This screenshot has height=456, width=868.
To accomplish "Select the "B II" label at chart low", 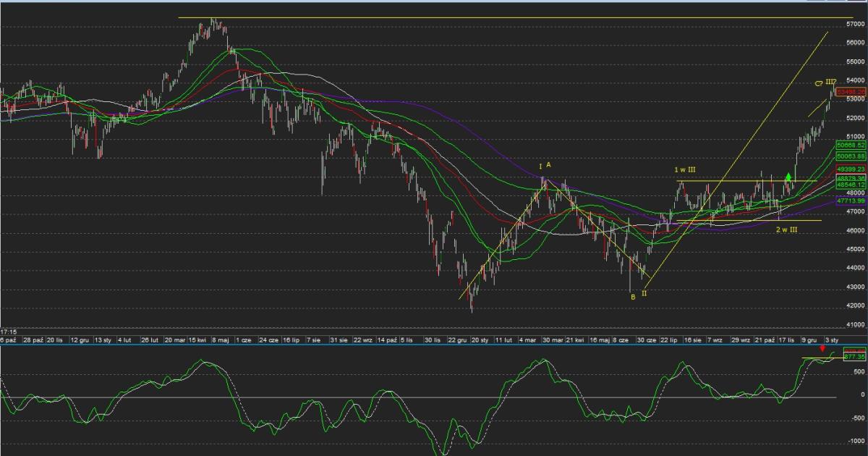I will (638, 295).
